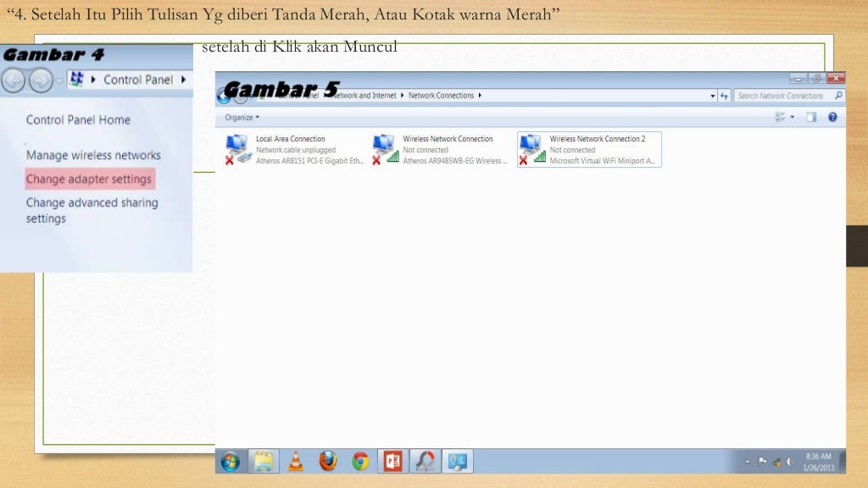Expand arrow after 'Control Panel' breadcrumb in Gambar 4
The height and width of the screenshot is (488, 868).
(x=183, y=80)
